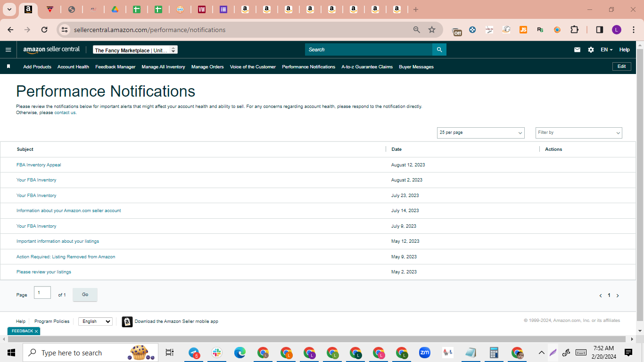This screenshot has width=644, height=362.
Task: Expand the Filter by dropdown
Action: click(579, 133)
